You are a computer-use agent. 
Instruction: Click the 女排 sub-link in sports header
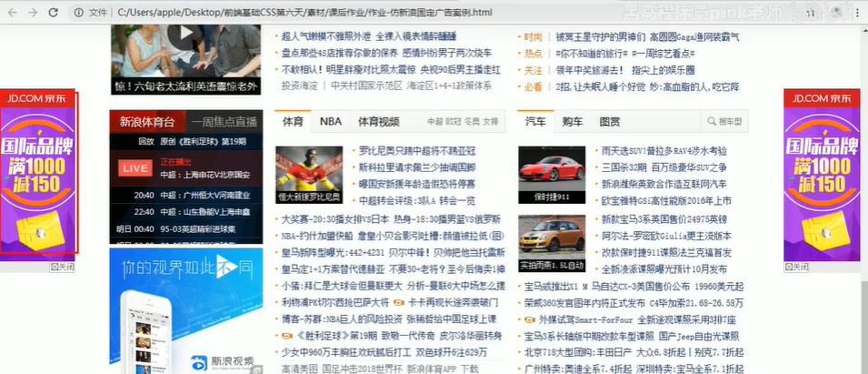[491, 122]
